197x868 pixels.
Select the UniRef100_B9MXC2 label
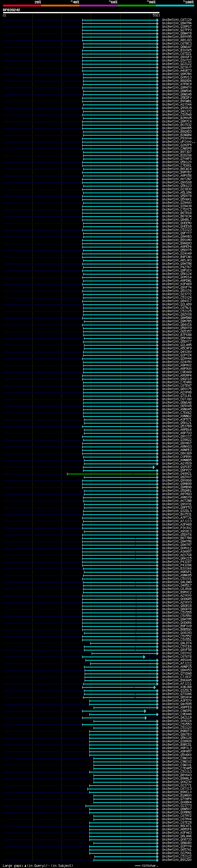(x=176, y=592)
